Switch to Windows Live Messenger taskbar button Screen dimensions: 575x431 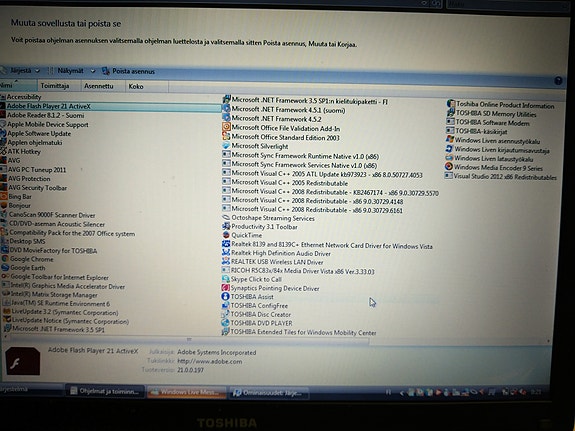tap(187, 392)
